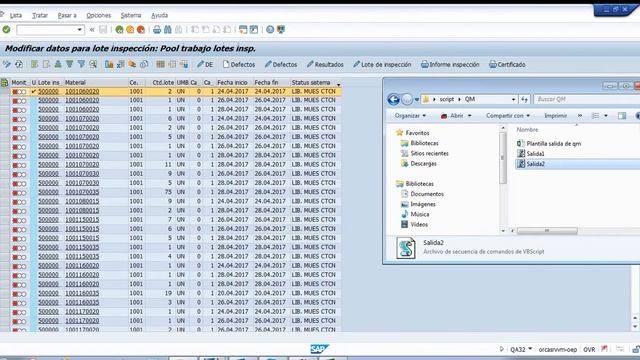Click the Explorer address bar refresh icon
This screenshot has height=360, width=640.
(524, 99)
